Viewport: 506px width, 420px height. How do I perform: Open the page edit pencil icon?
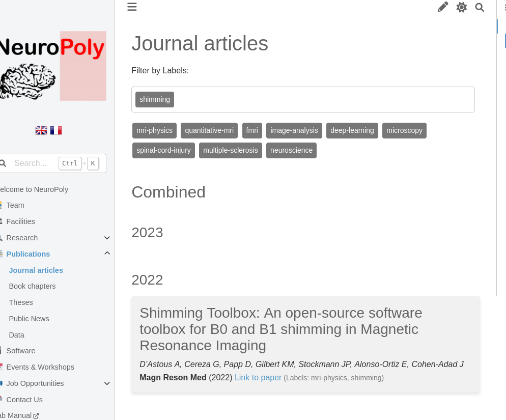click(442, 7)
